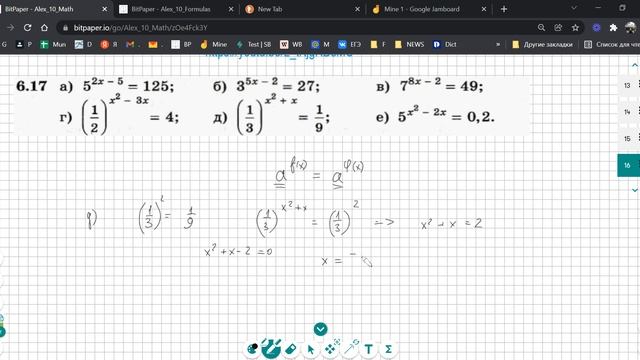Show more hidden bookmarks chevron

pos(498,44)
